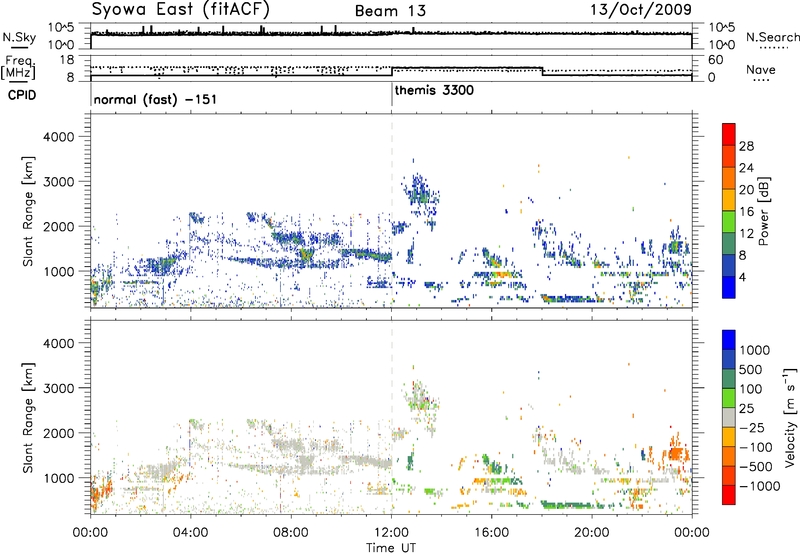800x554 pixels.
Task: Click the right '10^0' noise axis tick
Action: (x=721, y=45)
